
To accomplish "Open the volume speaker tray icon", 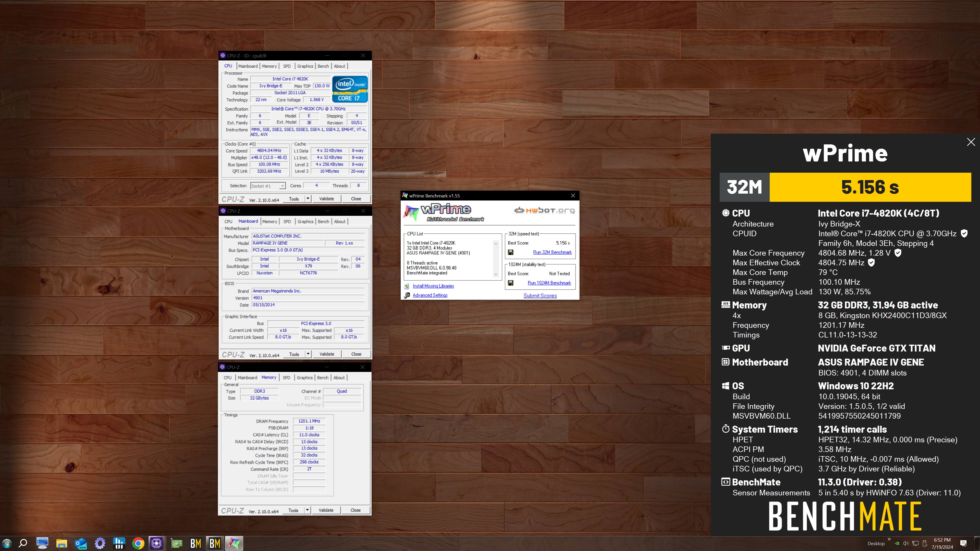I will [x=906, y=543].
